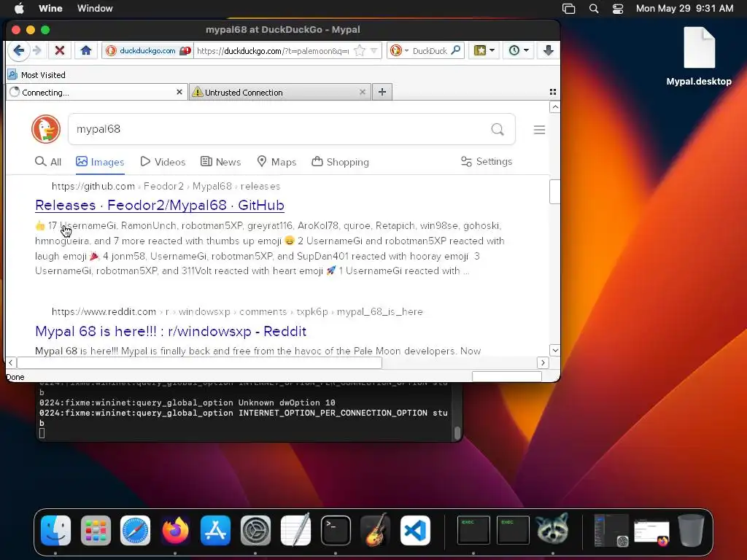
Task: Close the Connecting... tab
Action: coord(179,92)
